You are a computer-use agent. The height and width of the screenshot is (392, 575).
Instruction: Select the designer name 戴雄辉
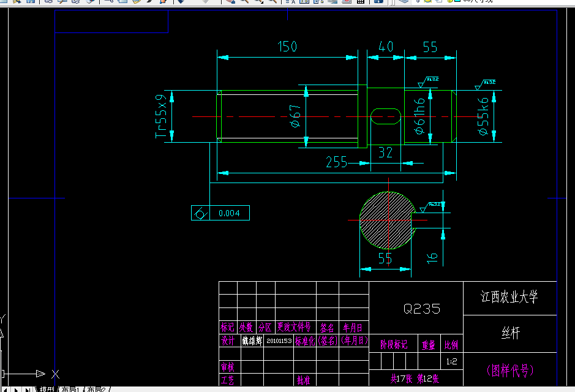(252, 341)
